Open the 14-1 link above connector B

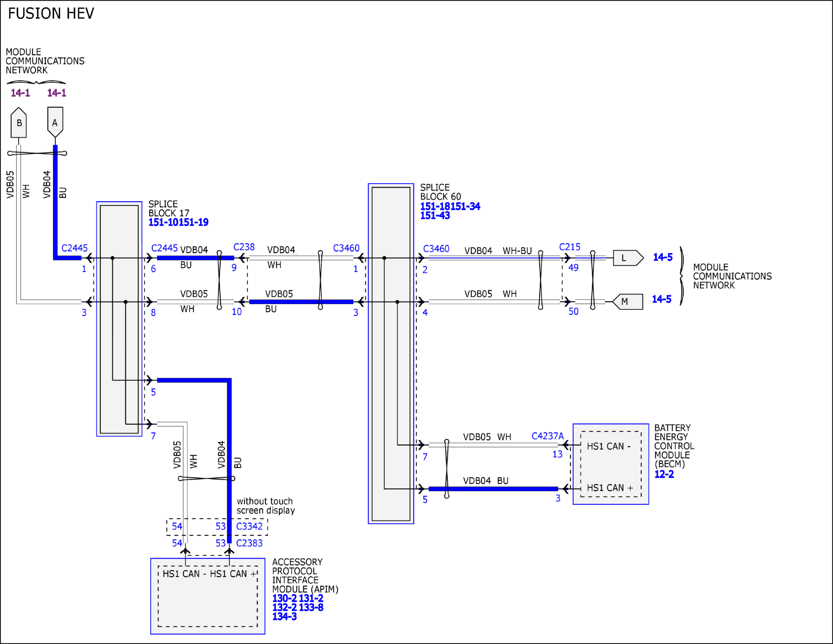tap(20, 93)
